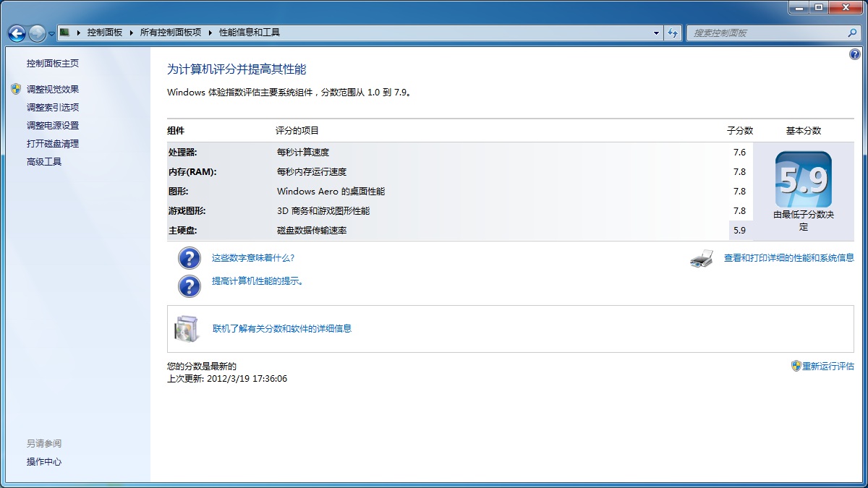This screenshot has height=488, width=868.
Task: Select 控制面板 in the breadcrumb path
Action: tap(105, 33)
